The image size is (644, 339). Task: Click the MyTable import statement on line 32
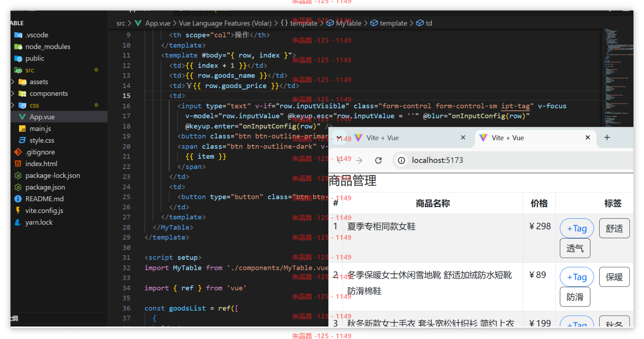[x=236, y=268]
